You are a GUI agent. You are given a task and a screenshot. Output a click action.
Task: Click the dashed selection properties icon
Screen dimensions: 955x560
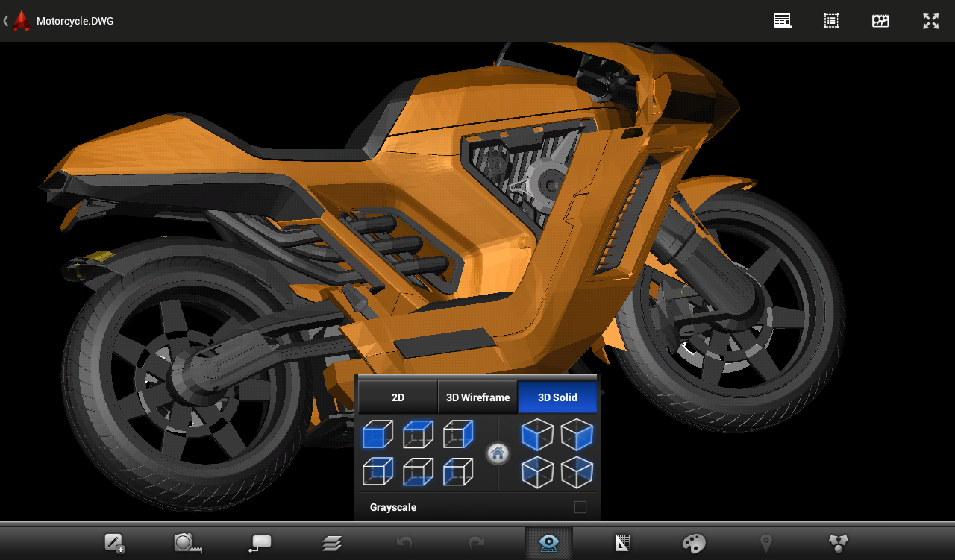click(831, 21)
